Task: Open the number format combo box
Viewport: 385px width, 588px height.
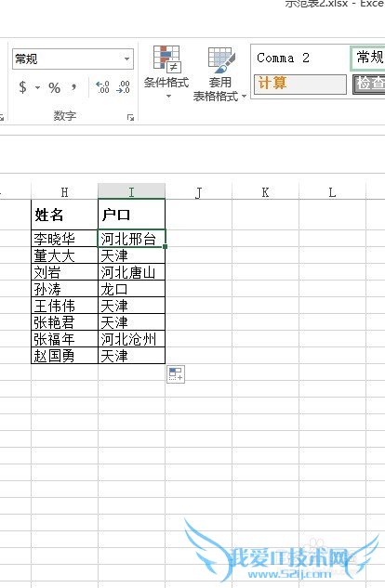Action: click(x=73, y=59)
